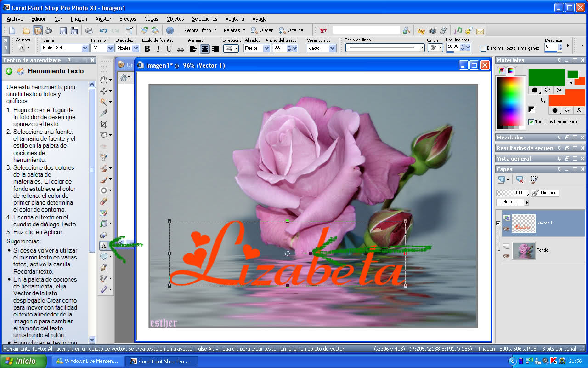Uncheck Todas las herramientas checkbox
The image size is (588, 368).
tap(531, 122)
